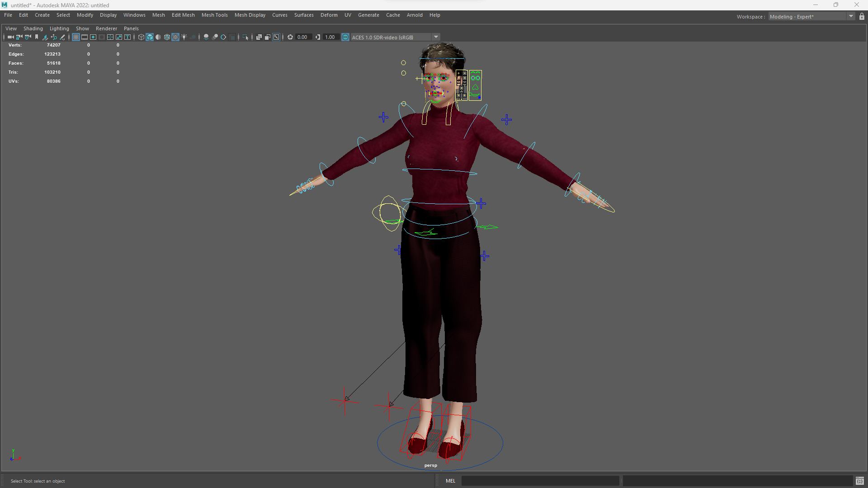Click the Verts count 74207
Image resolution: width=868 pixels, height=488 pixels.
[x=53, y=45]
